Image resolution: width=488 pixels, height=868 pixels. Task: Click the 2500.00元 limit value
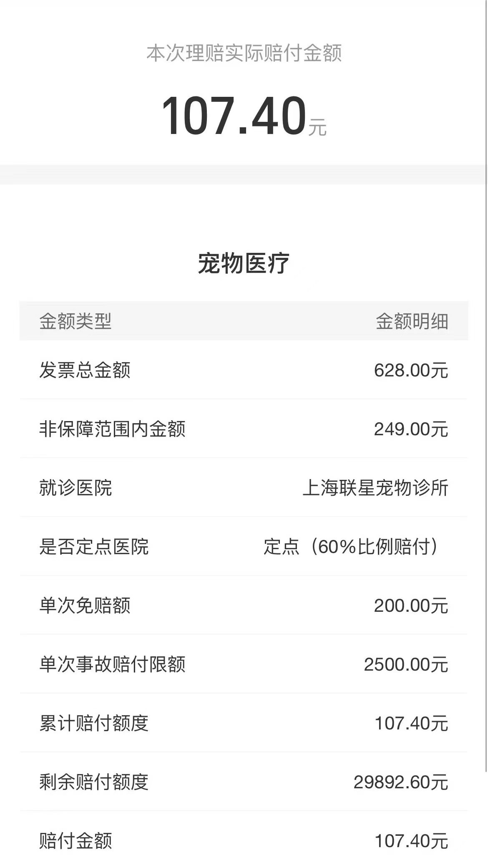coord(406,664)
